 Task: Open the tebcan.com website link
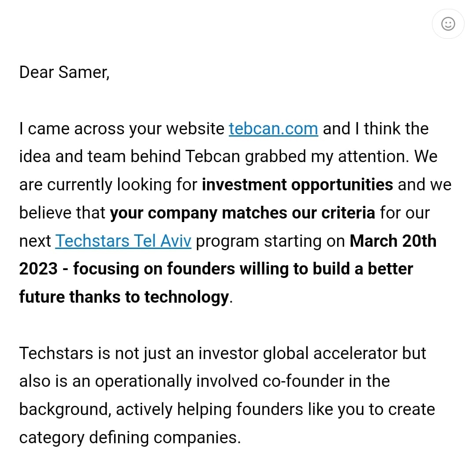click(273, 129)
